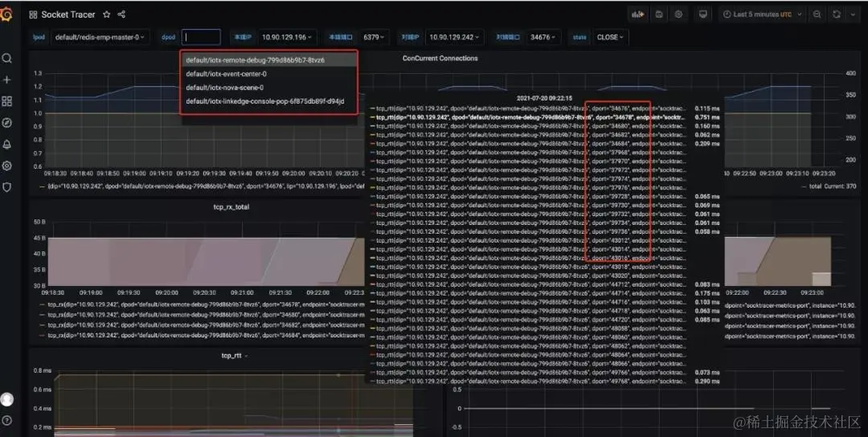Open the Grafana home logo
The width and height of the screenshot is (868, 437).
coord(6,14)
